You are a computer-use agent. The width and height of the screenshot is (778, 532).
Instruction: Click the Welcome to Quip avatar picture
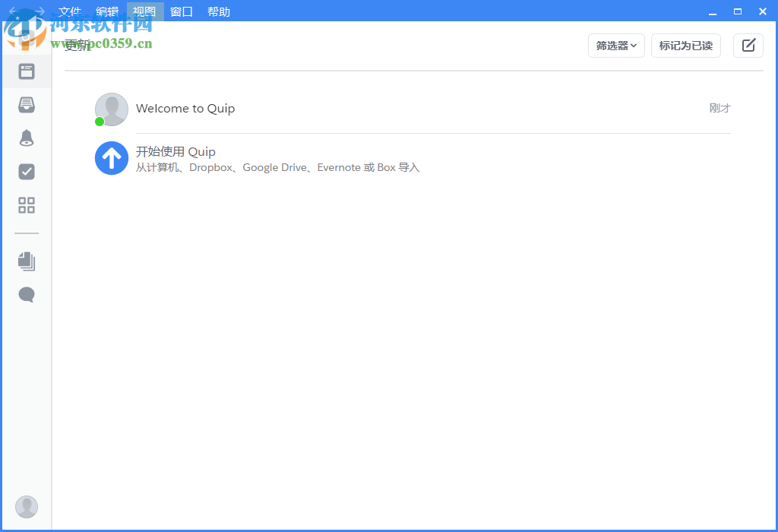coord(111,109)
